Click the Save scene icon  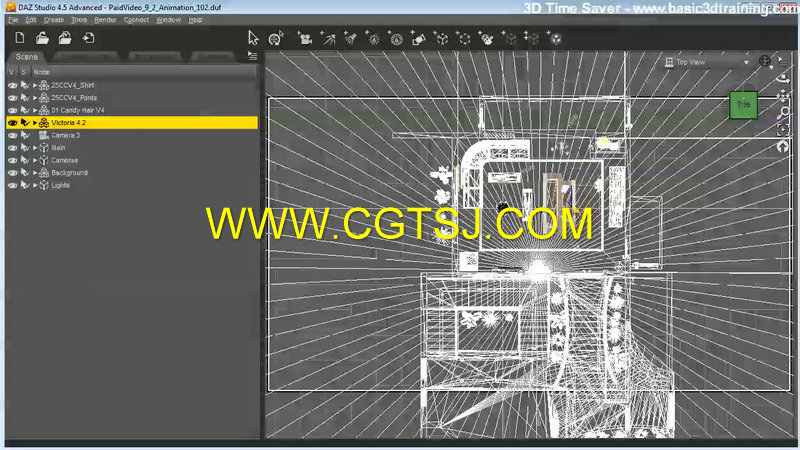65,38
